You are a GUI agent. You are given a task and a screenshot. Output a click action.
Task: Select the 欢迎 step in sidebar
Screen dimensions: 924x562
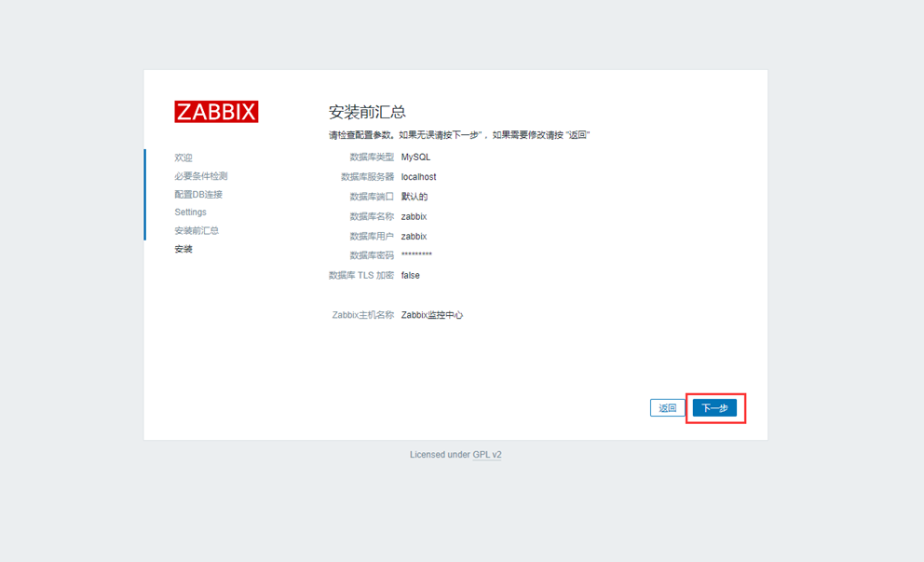tap(183, 158)
